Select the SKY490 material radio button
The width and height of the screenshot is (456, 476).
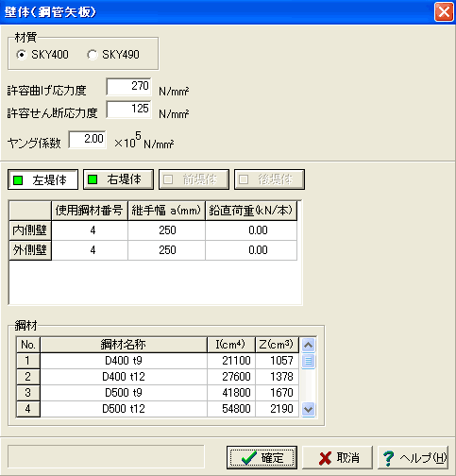[x=92, y=55]
